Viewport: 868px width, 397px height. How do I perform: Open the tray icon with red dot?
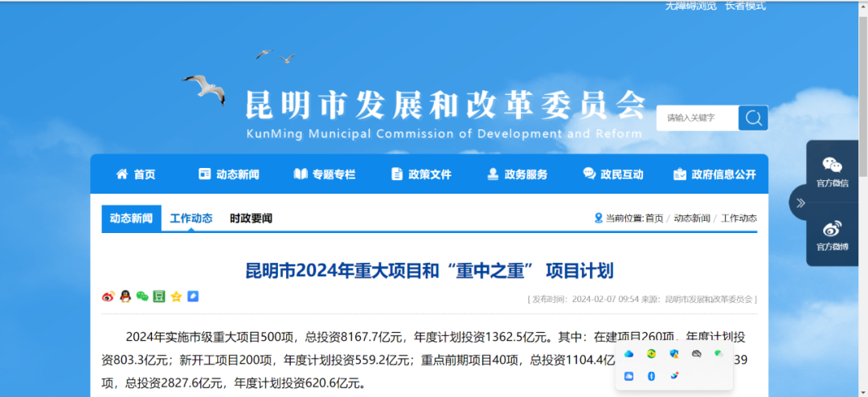pos(674,376)
